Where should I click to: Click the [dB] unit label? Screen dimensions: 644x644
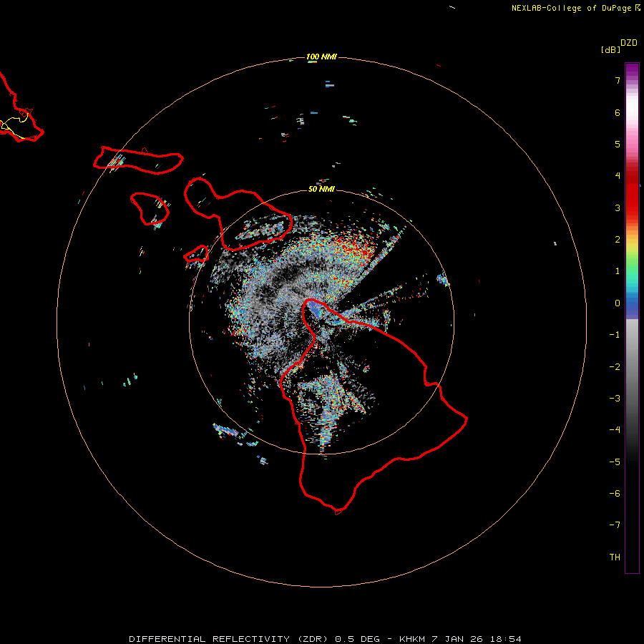pyautogui.click(x=610, y=49)
